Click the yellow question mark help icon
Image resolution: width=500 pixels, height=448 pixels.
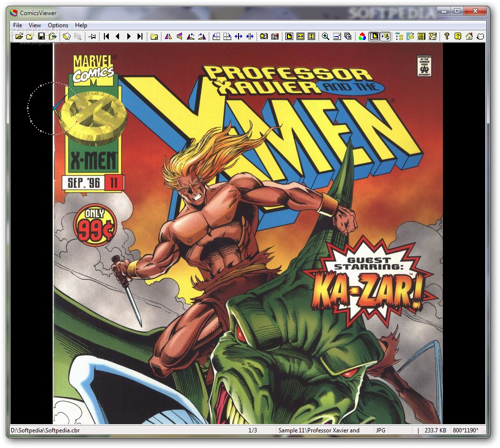[x=447, y=37]
